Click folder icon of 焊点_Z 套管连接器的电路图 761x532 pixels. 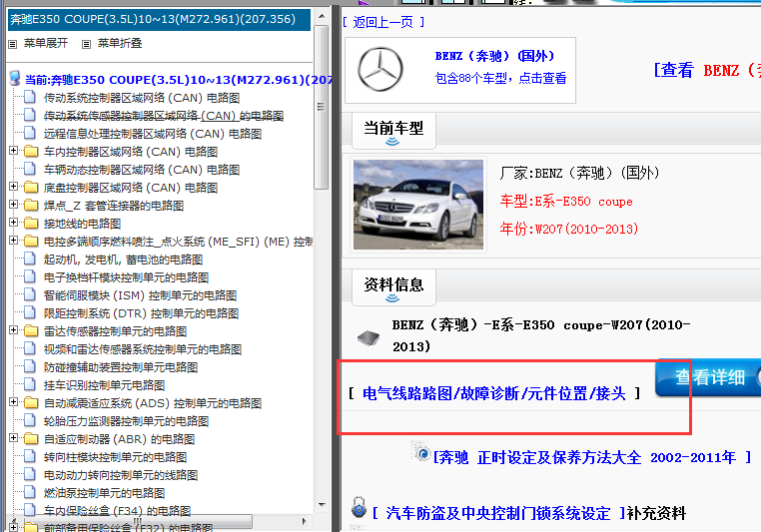[x=31, y=206]
